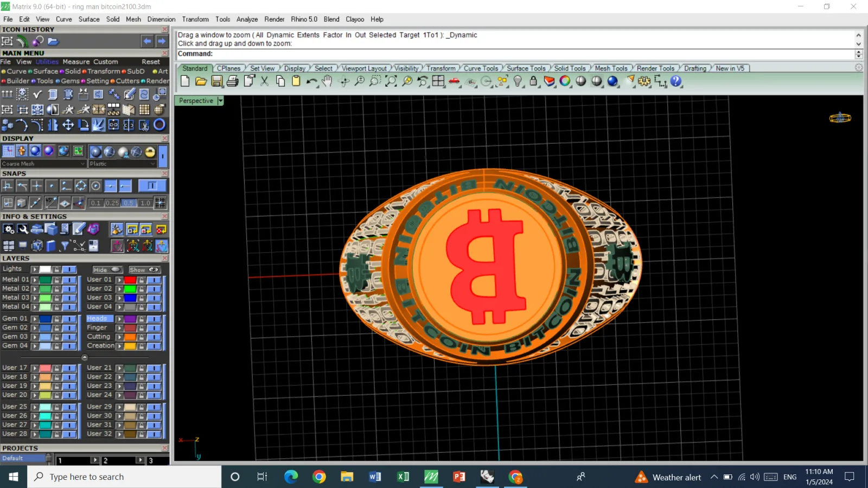Click the red color swatch of User 01
The height and width of the screenshot is (488, 868).
[130, 280]
